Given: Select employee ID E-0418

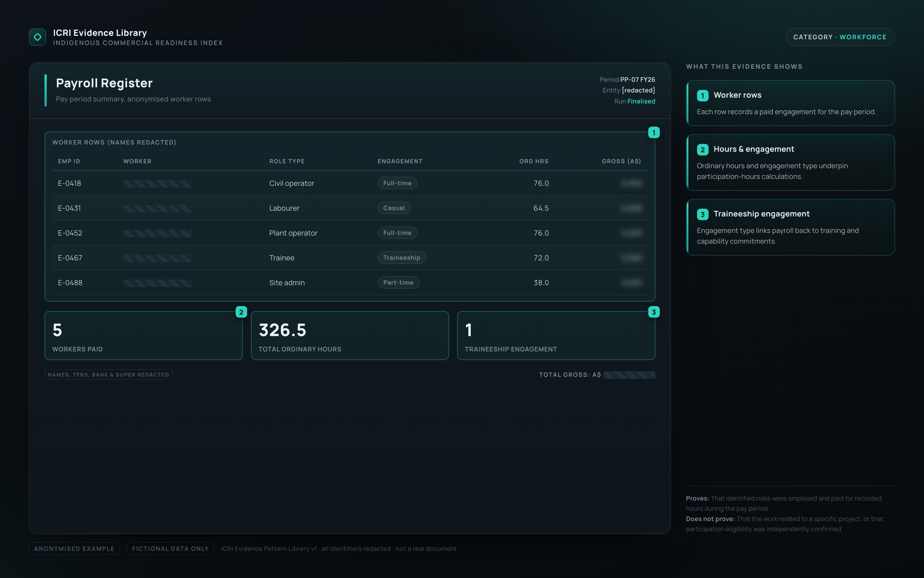Looking at the screenshot, I should pos(70,183).
